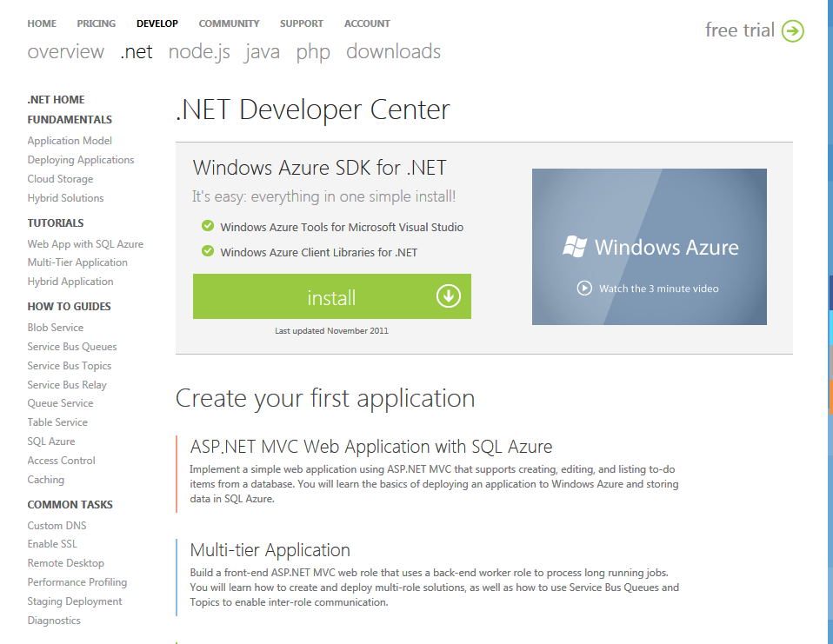The width and height of the screenshot is (833, 644).
Task: Open Service Bus Queues guide
Action: pos(72,347)
